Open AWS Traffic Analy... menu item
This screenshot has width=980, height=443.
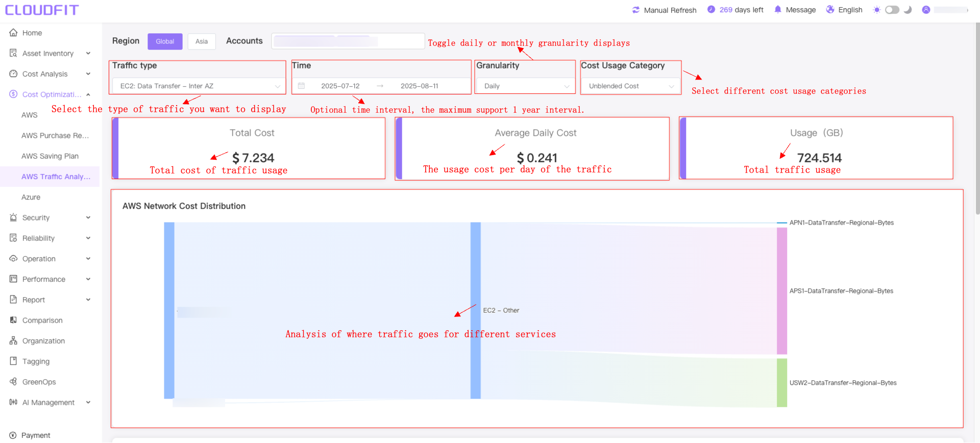point(50,177)
